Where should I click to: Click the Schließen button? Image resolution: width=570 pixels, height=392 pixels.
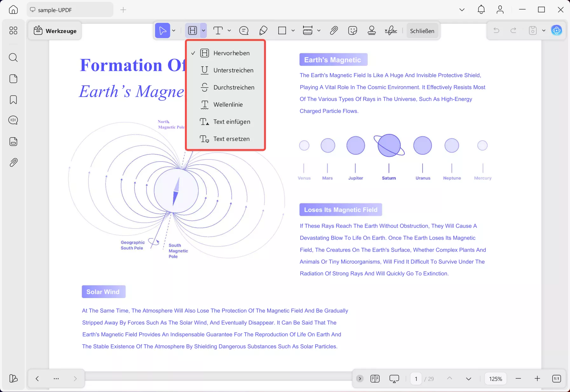click(x=422, y=31)
